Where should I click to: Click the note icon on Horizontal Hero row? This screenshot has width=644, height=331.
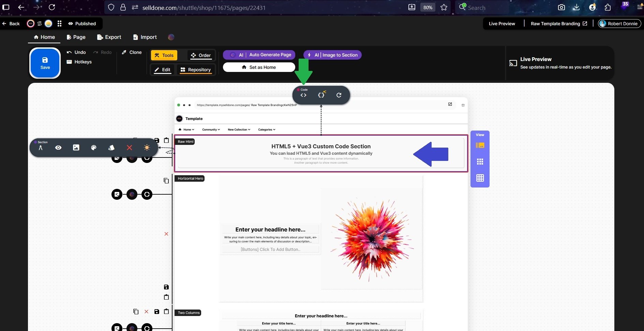(117, 194)
